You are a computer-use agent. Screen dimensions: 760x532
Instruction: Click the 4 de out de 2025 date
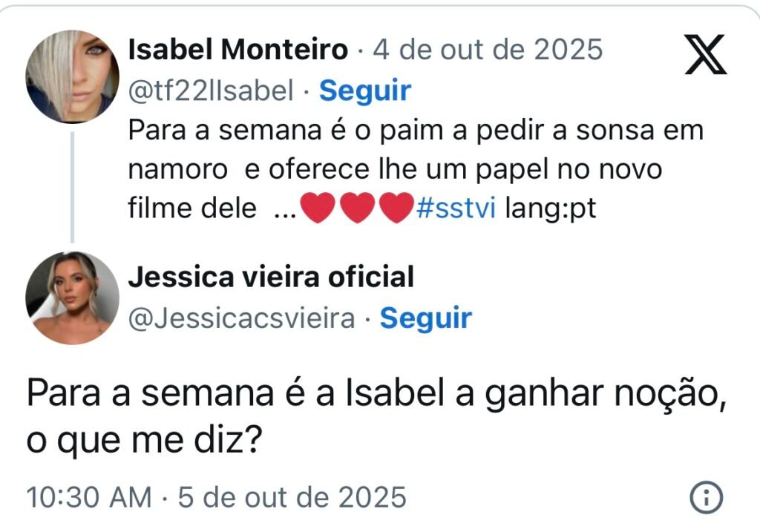(488, 50)
